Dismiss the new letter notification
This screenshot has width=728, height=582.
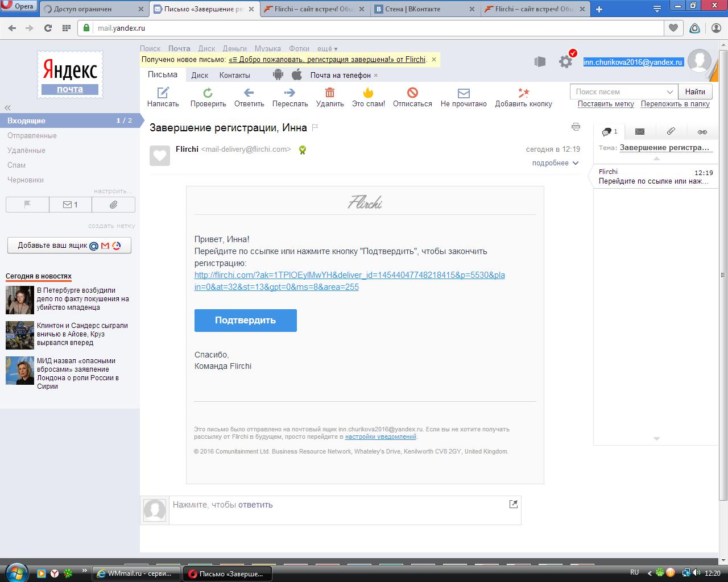pyautogui.click(x=434, y=59)
